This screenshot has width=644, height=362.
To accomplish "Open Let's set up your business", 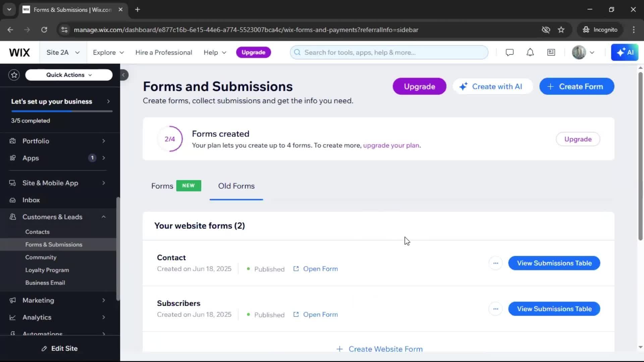I will click(60, 101).
